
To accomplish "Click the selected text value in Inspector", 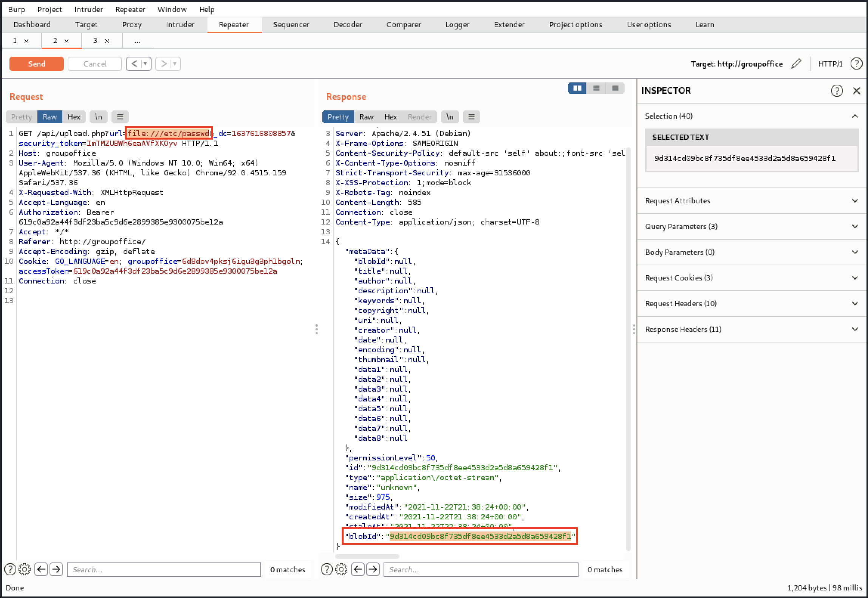I will click(745, 158).
